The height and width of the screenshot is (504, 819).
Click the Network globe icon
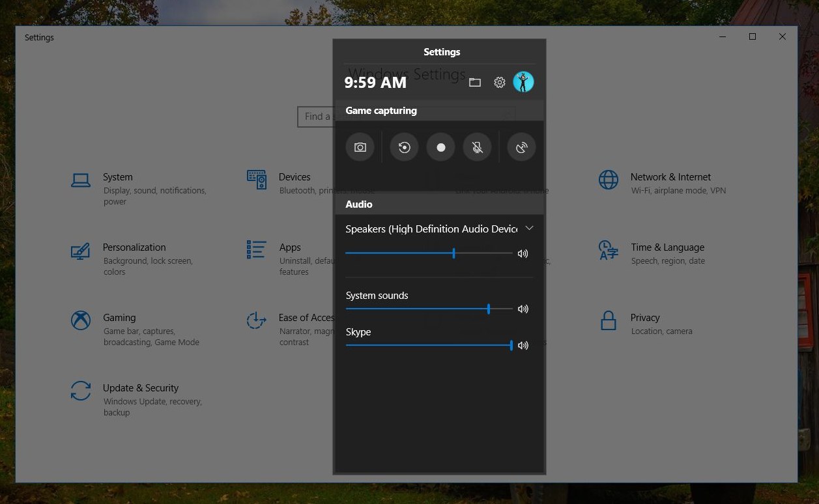point(609,180)
